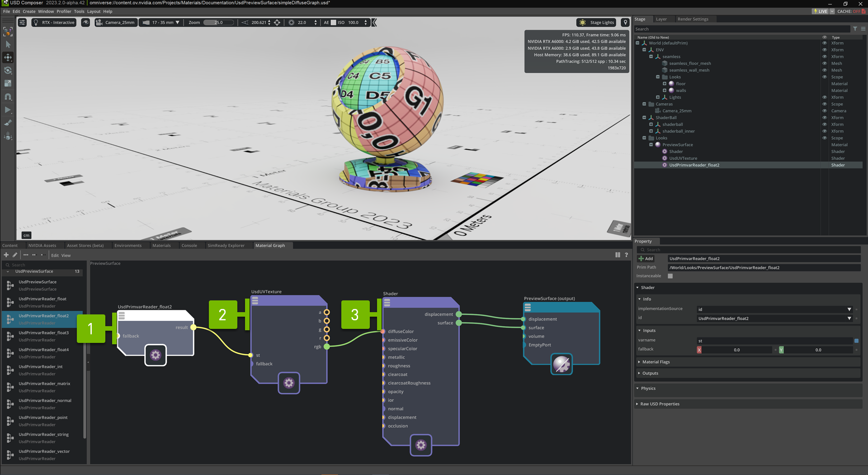Expand the Lights tree node

tap(658, 97)
